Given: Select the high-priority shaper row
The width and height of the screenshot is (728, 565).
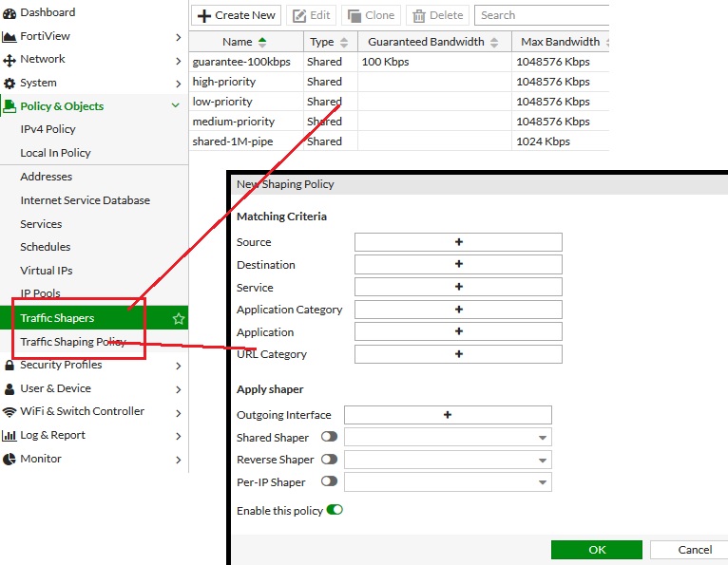Looking at the screenshot, I should point(399,82).
